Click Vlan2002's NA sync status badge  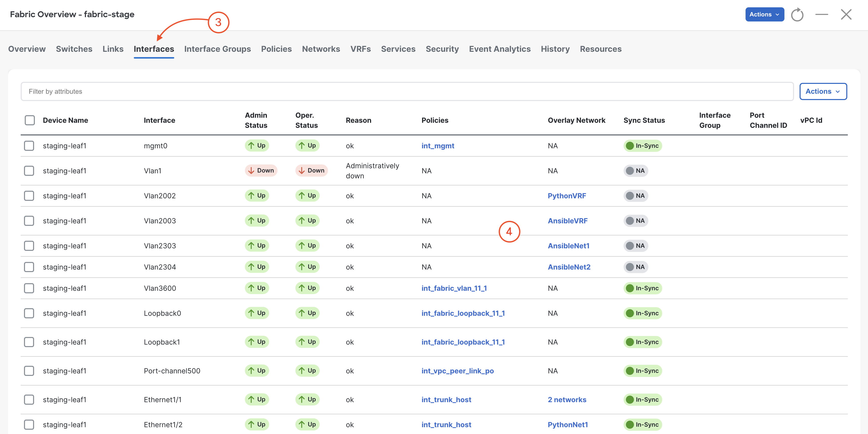click(635, 196)
